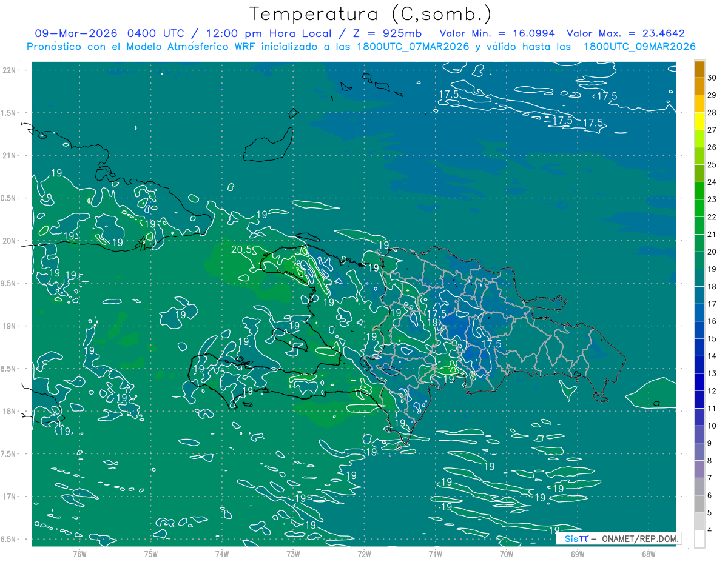Pick the lime colorbar swatch between 25 and 26
Screen dimensions: 728x562
[699, 156]
